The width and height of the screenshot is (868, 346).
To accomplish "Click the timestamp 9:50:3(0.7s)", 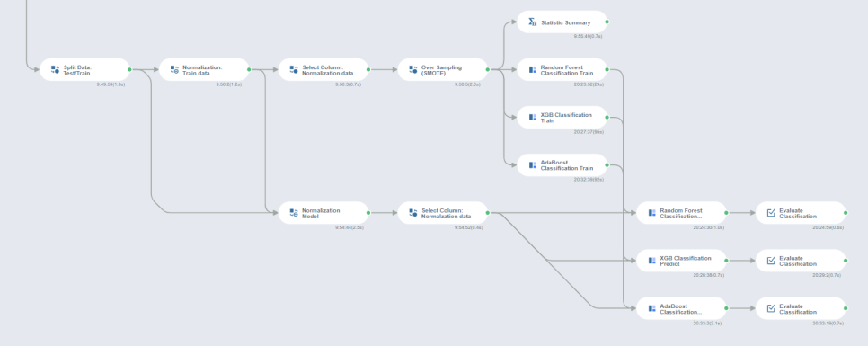I will click(349, 84).
